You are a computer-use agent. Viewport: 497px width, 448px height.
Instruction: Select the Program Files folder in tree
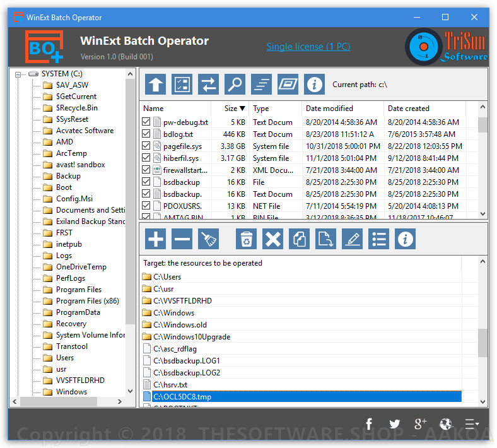(79, 290)
